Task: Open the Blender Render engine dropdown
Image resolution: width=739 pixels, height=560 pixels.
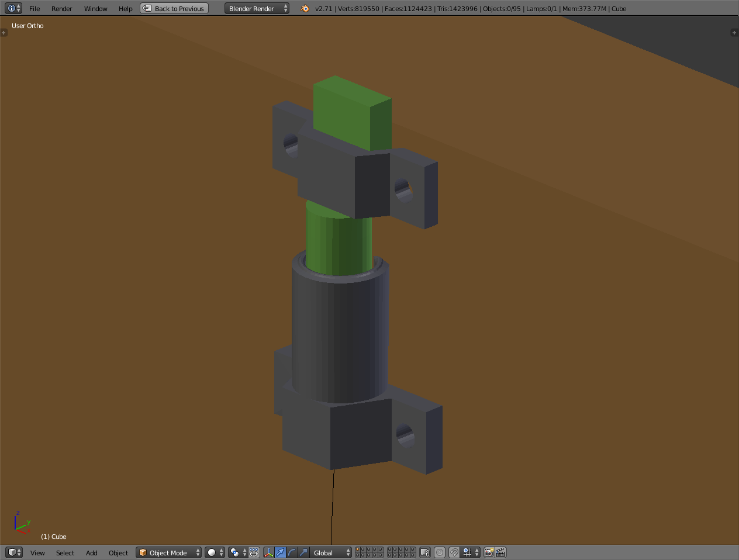Action: click(257, 8)
